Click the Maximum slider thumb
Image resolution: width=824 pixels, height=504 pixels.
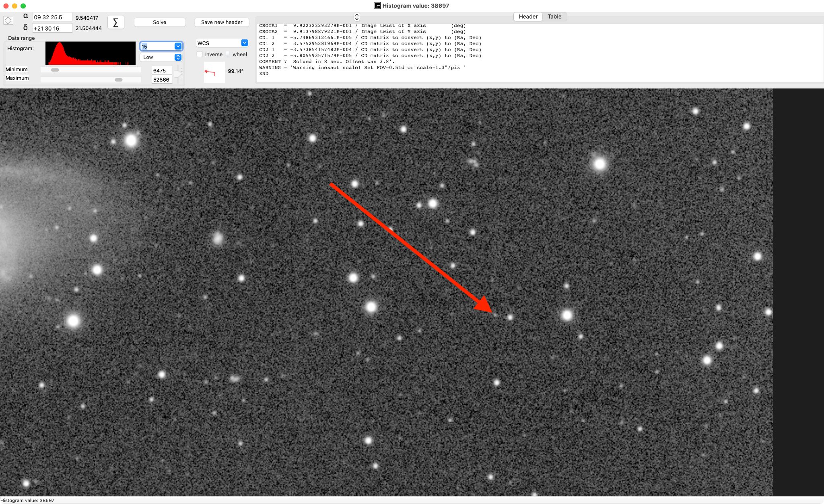pos(119,80)
